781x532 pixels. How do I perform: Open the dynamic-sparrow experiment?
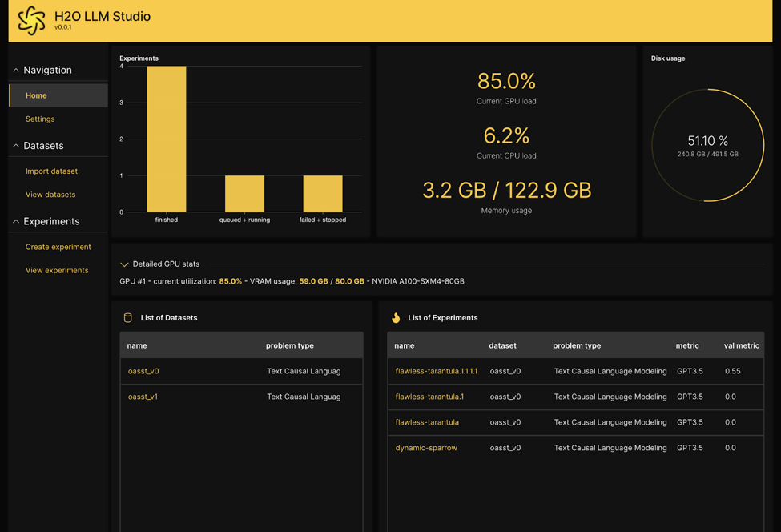coord(425,448)
